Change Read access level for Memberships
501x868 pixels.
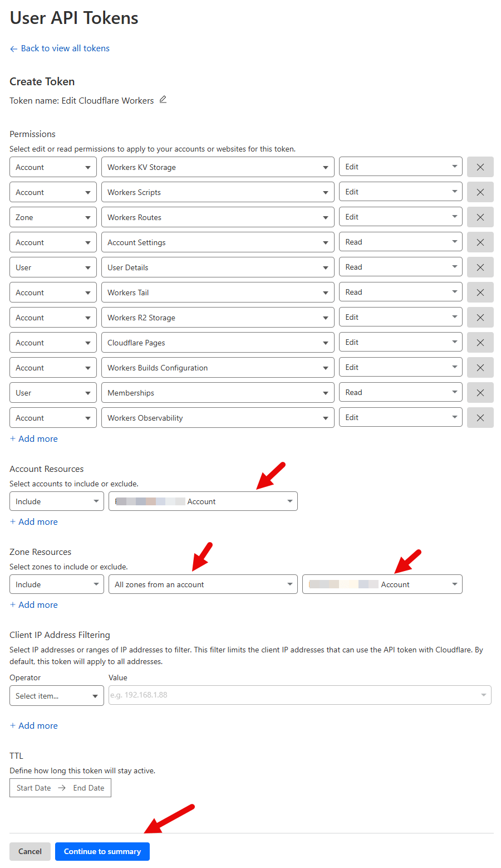(401, 392)
